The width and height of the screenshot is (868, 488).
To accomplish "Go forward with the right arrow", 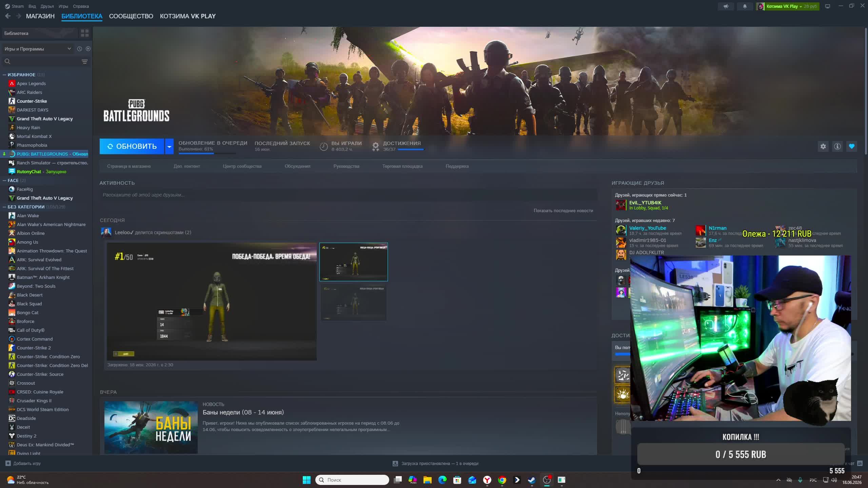I will click(19, 16).
